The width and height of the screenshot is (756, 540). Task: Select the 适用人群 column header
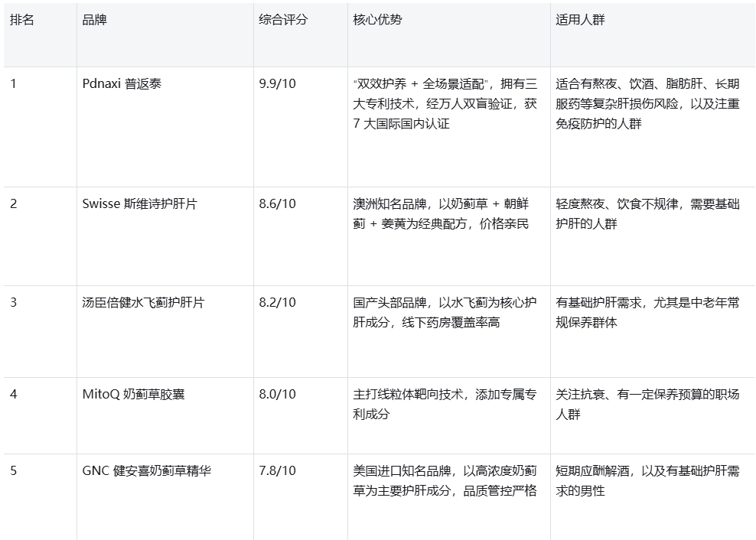point(580,20)
